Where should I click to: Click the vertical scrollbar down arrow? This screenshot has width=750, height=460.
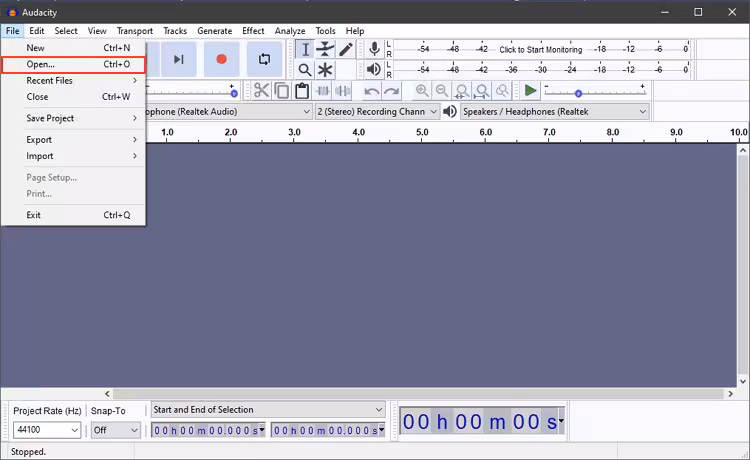pyautogui.click(x=743, y=381)
